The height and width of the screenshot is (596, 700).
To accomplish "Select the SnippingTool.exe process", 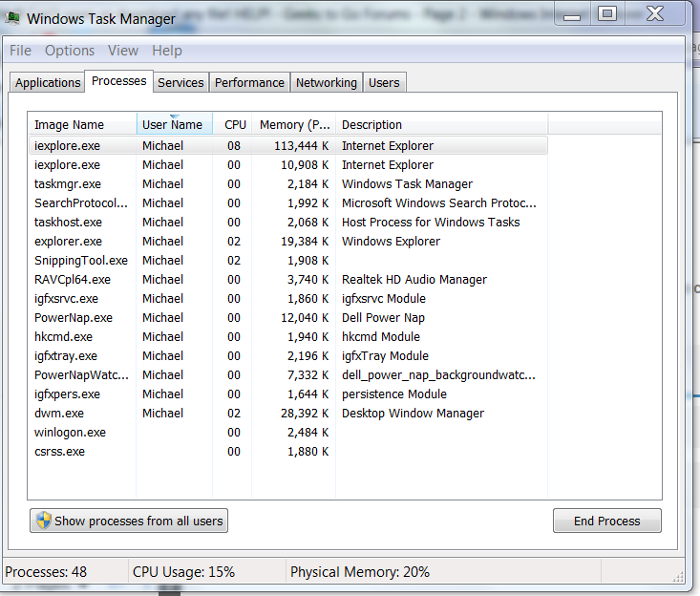I will click(288, 261).
